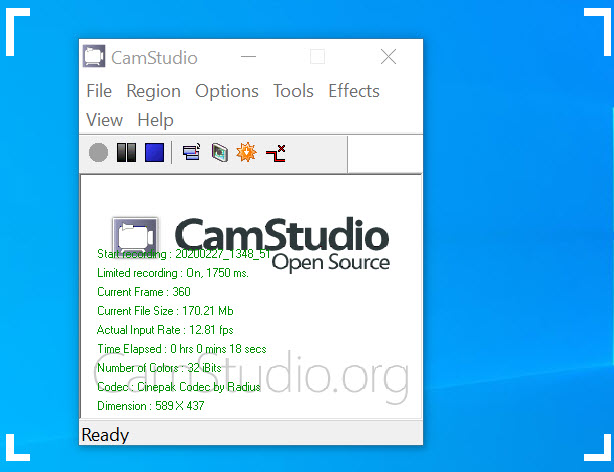Click the CamStudio Open Source logo
The height and width of the screenshot is (472, 614).
(x=251, y=244)
